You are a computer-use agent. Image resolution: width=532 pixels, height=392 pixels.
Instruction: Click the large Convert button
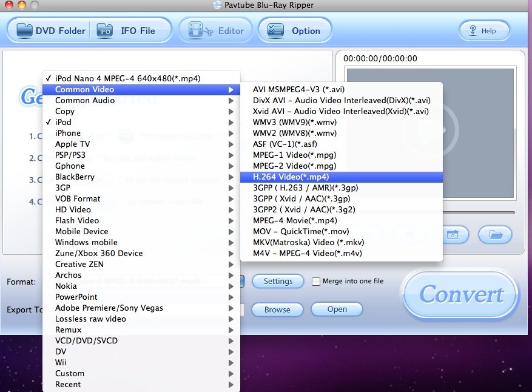click(461, 294)
